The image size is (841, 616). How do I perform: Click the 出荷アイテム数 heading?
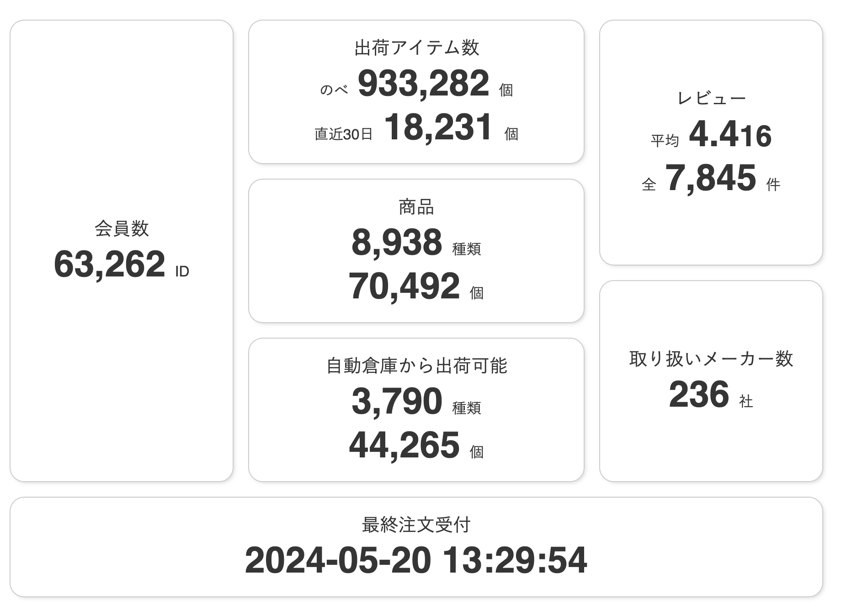416,48
